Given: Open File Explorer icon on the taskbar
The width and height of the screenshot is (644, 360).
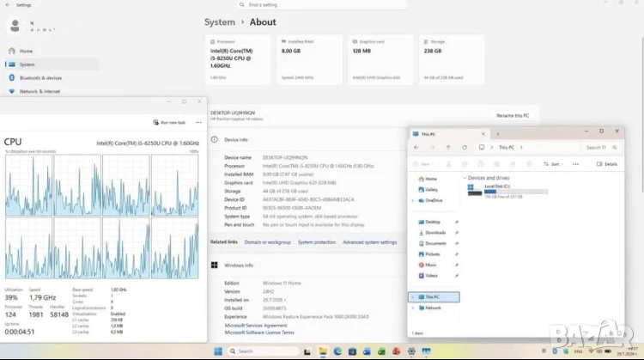Looking at the screenshot, I should [323, 351].
